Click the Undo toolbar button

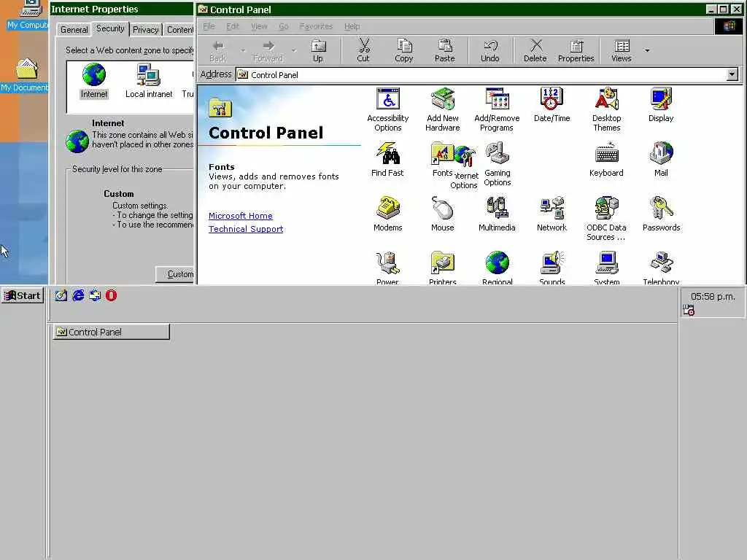(x=489, y=50)
